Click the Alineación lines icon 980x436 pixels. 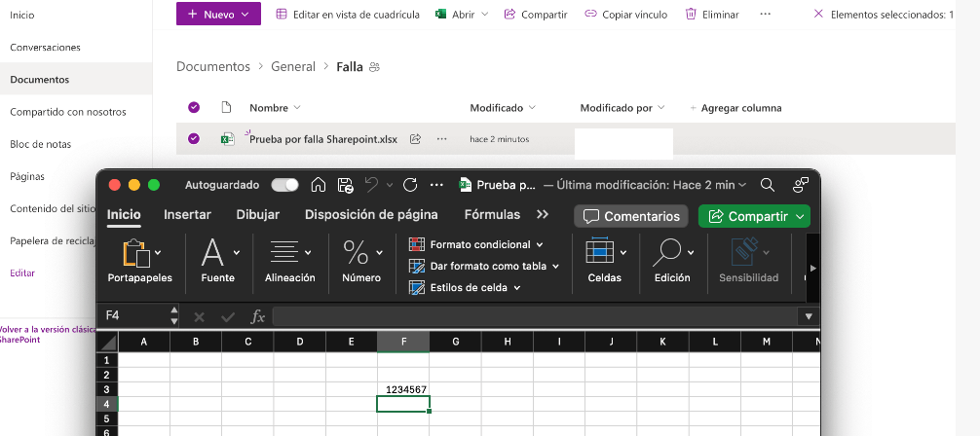click(284, 252)
